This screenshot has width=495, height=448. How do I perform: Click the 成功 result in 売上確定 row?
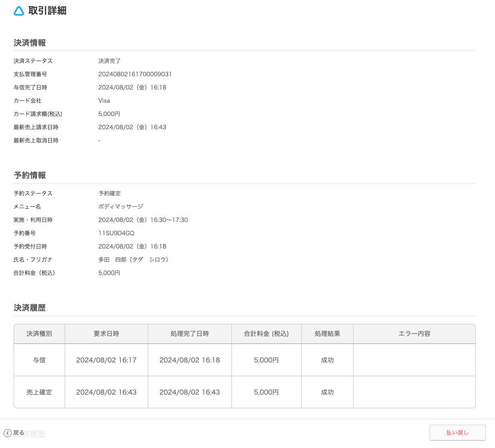click(x=327, y=392)
